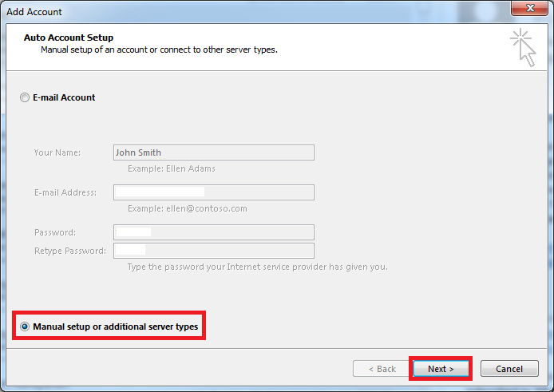Click the E-mail Address input field

[x=214, y=192]
